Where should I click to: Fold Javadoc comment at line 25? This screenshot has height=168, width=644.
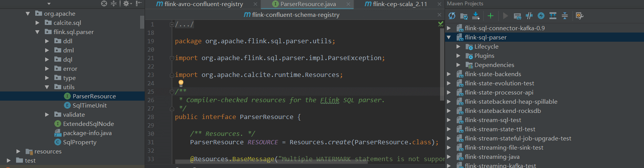point(172,92)
